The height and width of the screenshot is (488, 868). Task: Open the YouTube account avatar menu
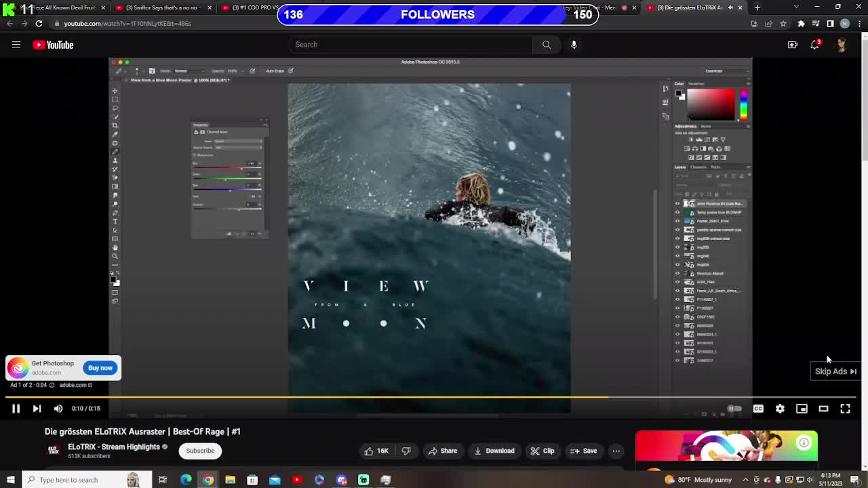[x=842, y=45]
